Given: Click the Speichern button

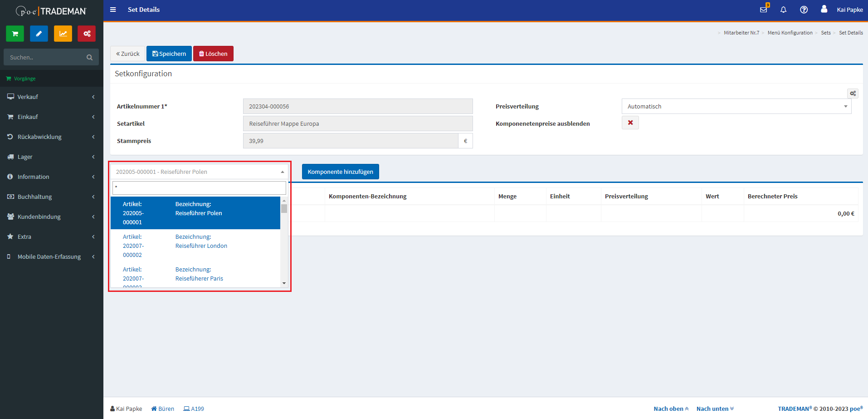Looking at the screenshot, I should click(169, 54).
